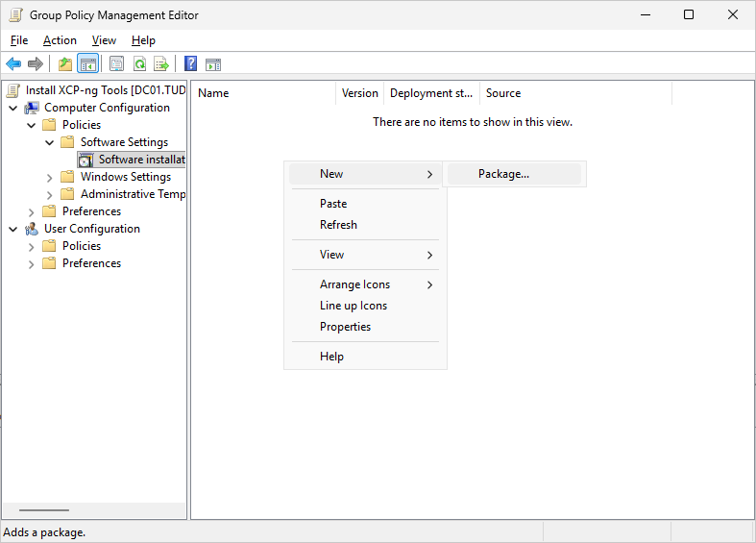Image resolution: width=756 pixels, height=543 pixels.
Task: Expand the Administrative Templates node
Action: (x=50, y=195)
